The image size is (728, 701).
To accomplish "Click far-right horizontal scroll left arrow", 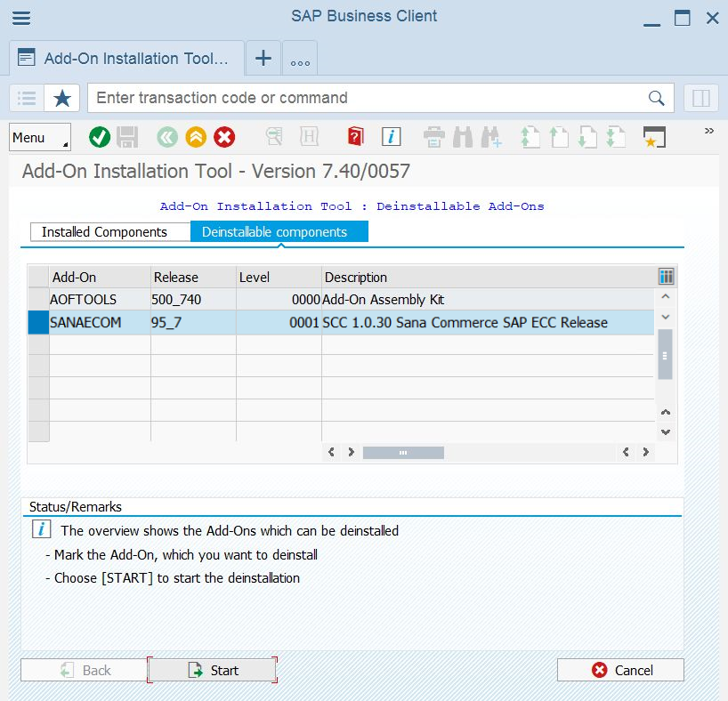I will pos(626,452).
